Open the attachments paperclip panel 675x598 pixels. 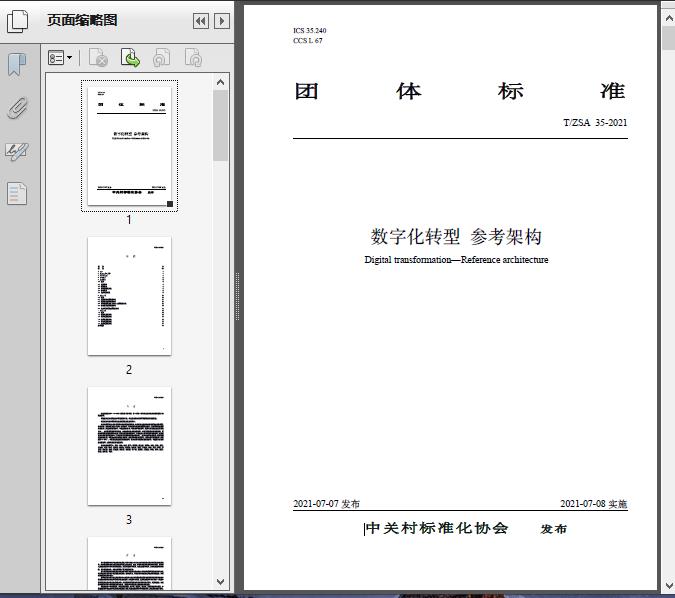click(17, 108)
